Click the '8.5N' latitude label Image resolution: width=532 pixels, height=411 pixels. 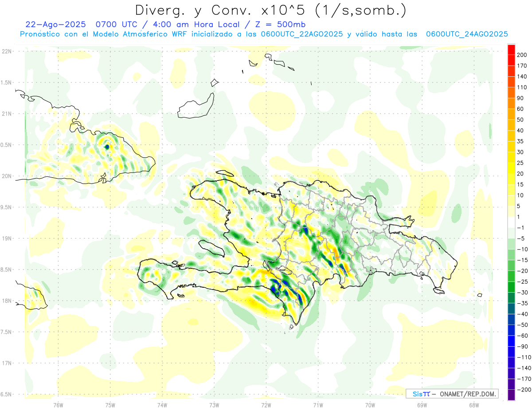coord(6,270)
